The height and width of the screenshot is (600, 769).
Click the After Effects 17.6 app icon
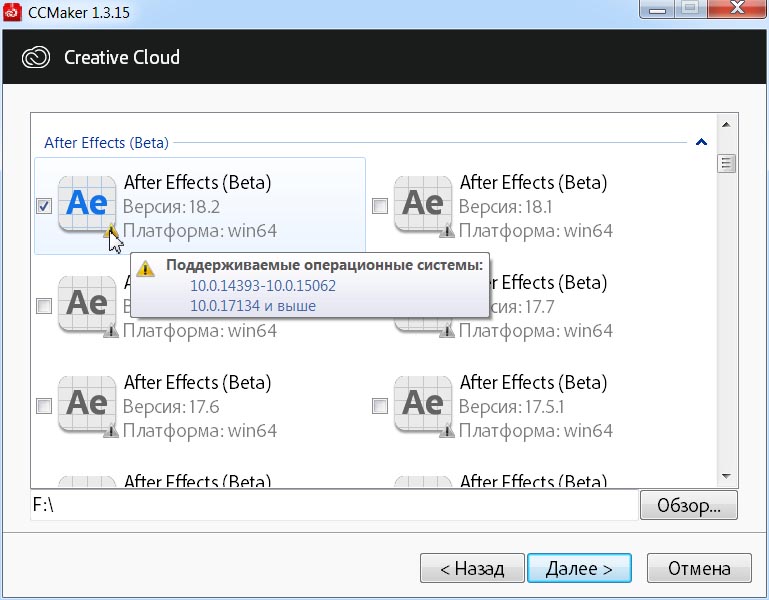87,404
